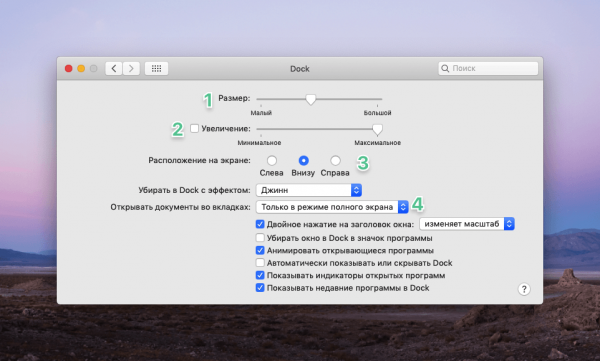
Task: Adjust the Размер slider thumb
Action: click(311, 100)
